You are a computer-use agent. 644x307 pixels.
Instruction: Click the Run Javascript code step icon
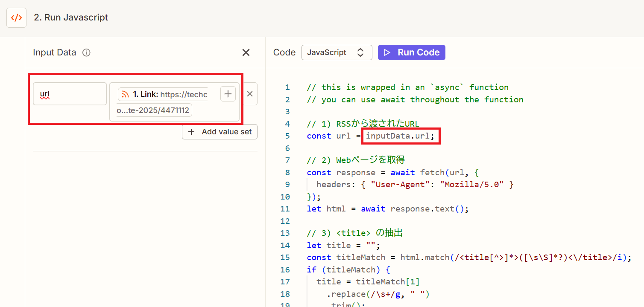tap(16, 18)
